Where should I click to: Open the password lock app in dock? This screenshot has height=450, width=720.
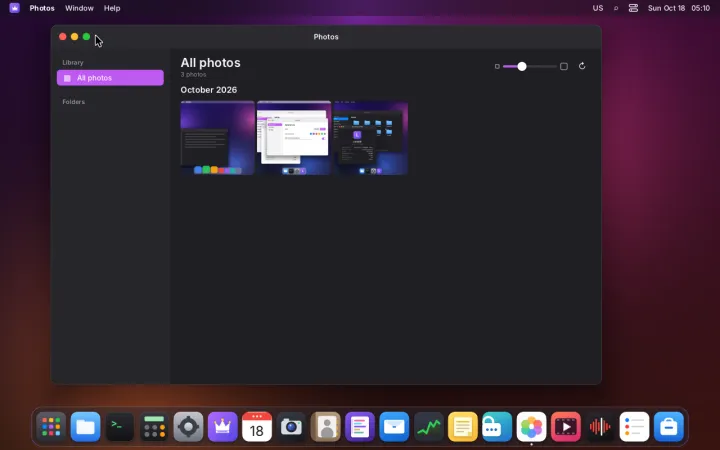coord(497,427)
